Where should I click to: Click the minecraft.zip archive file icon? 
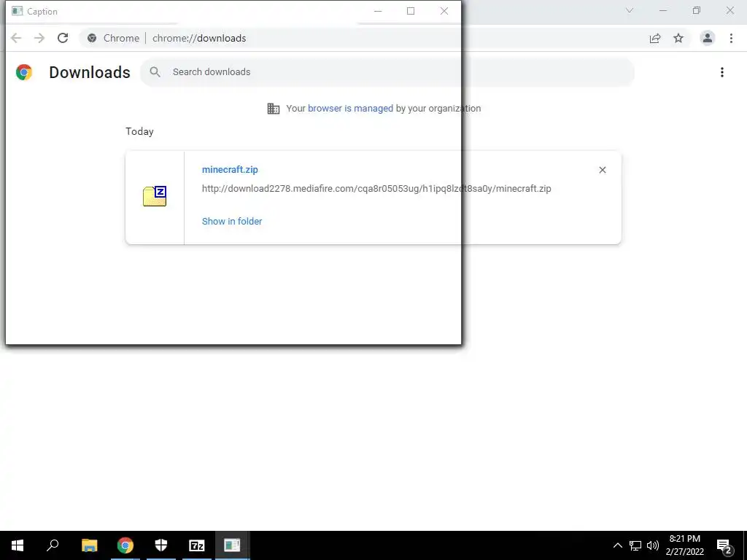tap(155, 195)
